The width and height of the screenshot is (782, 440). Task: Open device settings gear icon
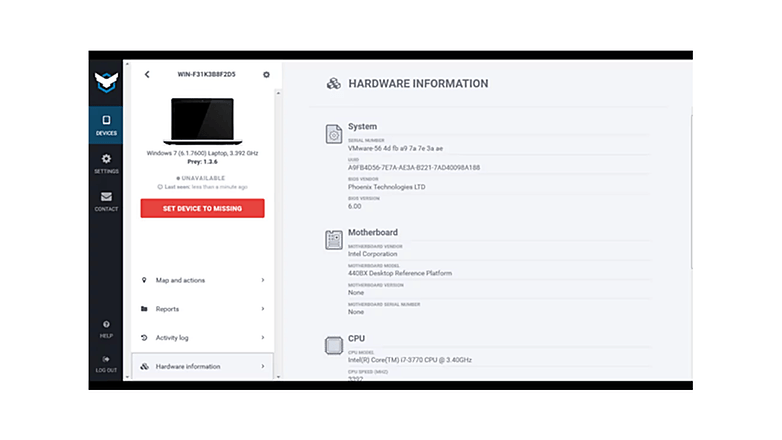pos(266,74)
